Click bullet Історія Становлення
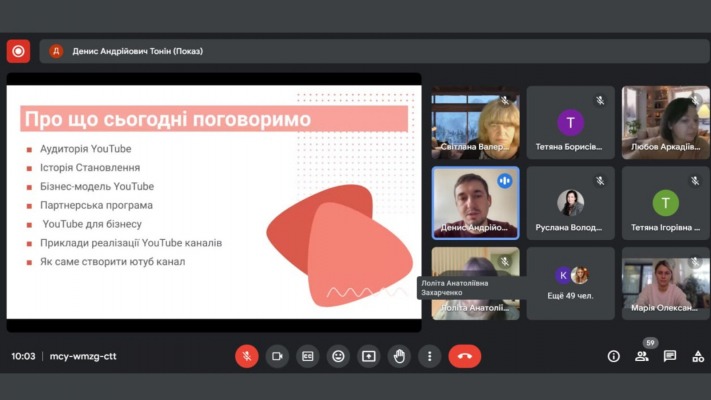Viewport: 711px width, 400px height. coord(90,168)
